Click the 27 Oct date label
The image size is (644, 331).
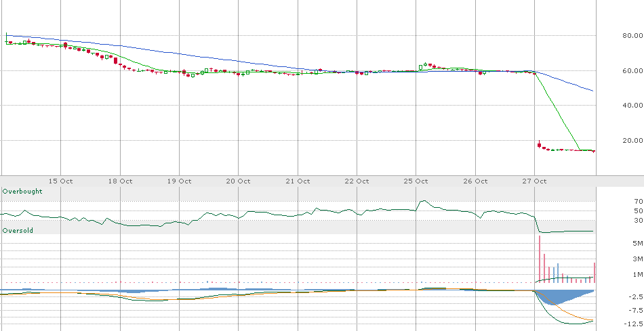[534, 181]
